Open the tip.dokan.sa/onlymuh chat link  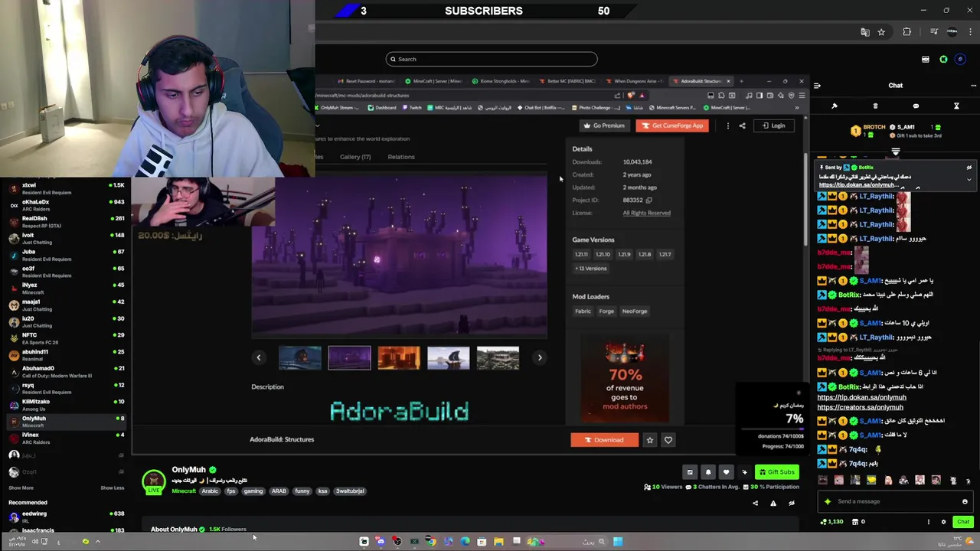(x=861, y=398)
